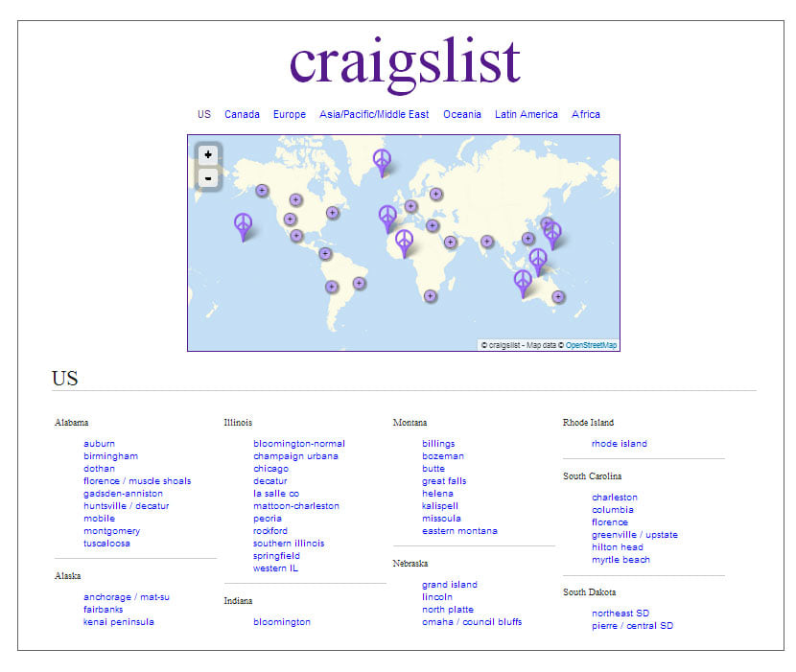Open northeast SD link
Viewport: 796px width, 672px height.
point(620,614)
